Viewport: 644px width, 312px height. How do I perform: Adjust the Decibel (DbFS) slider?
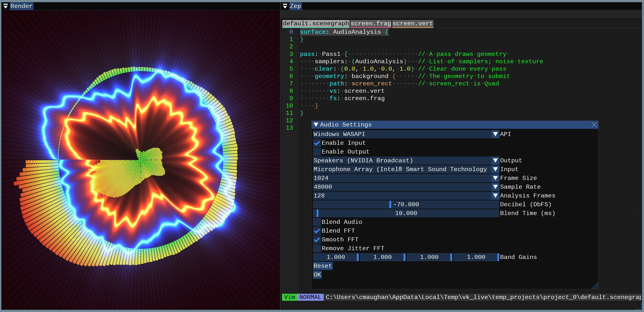coord(406,204)
